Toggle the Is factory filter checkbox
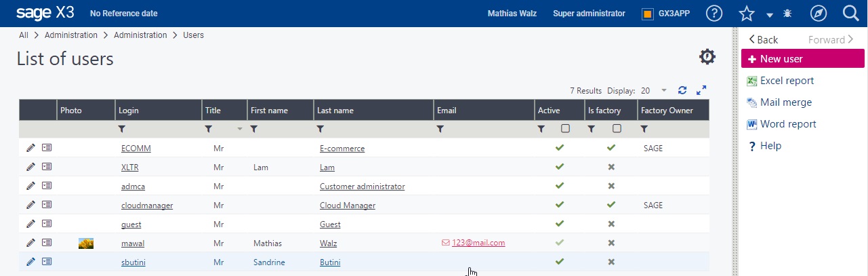Image resolution: width=868 pixels, height=276 pixels. click(x=617, y=128)
